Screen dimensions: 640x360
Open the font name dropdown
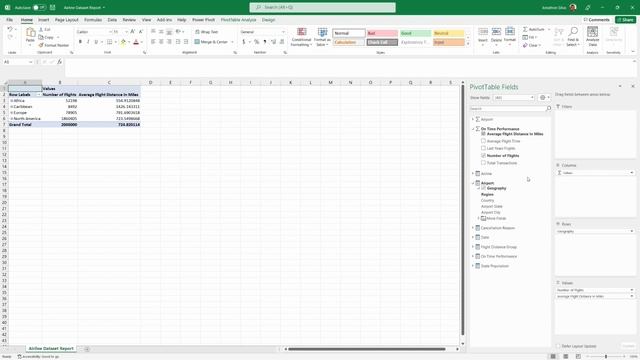click(110, 32)
